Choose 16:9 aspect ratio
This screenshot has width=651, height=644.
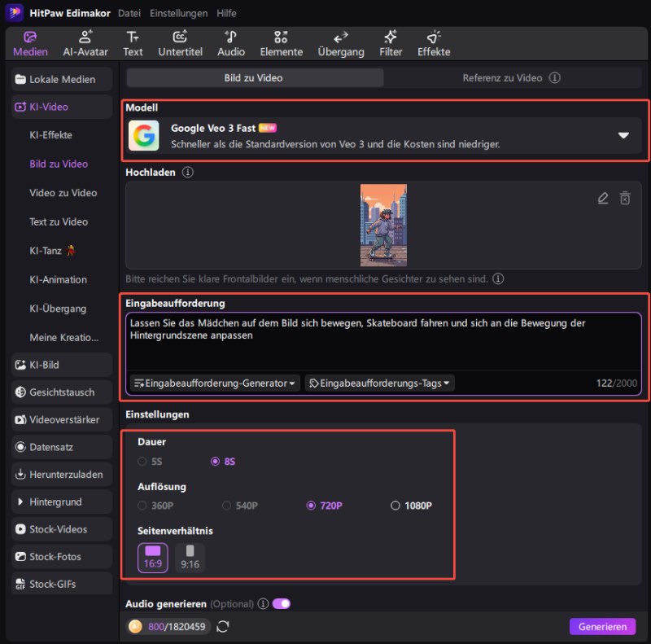153,558
